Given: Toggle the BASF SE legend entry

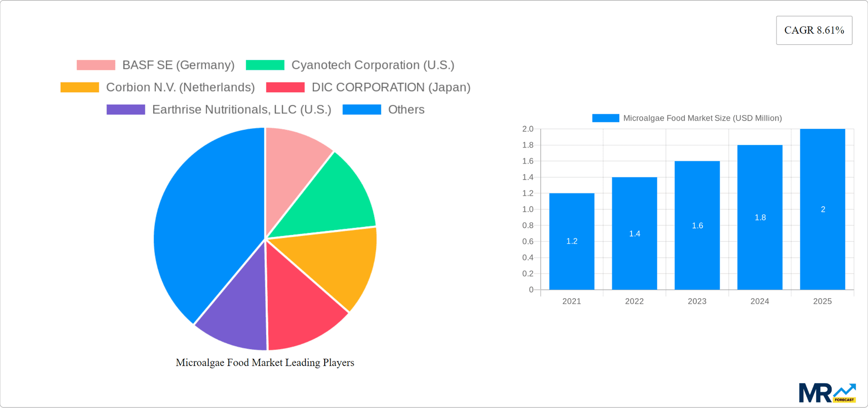Looking at the screenshot, I should 178,65.
